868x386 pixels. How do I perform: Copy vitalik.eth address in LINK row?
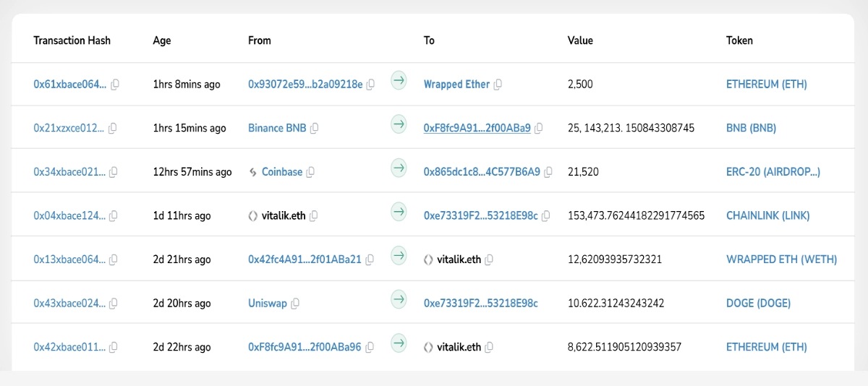314,216
